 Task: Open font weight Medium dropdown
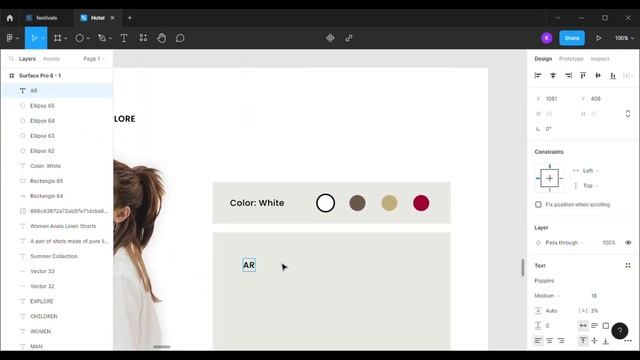pyautogui.click(x=547, y=296)
